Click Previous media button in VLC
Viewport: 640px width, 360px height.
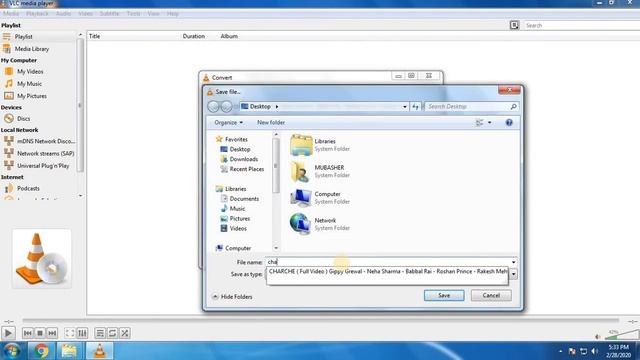[28, 333]
